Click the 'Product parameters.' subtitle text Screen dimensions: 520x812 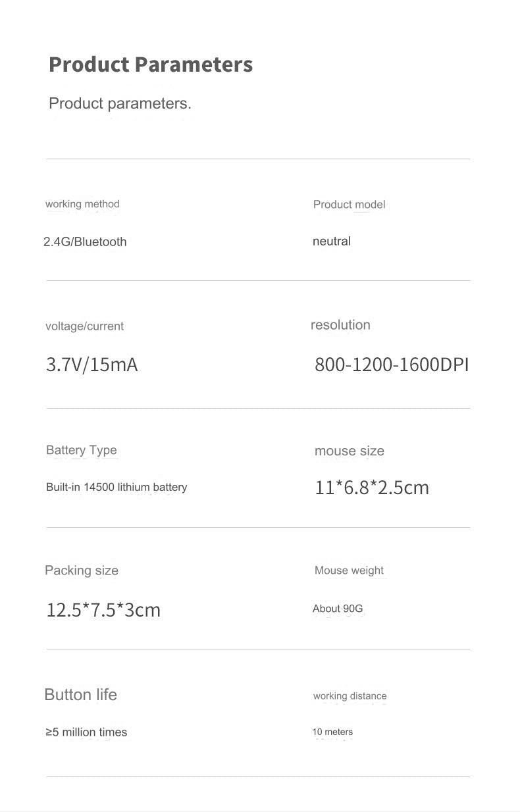pyautogui.click(x=120, y=103)
